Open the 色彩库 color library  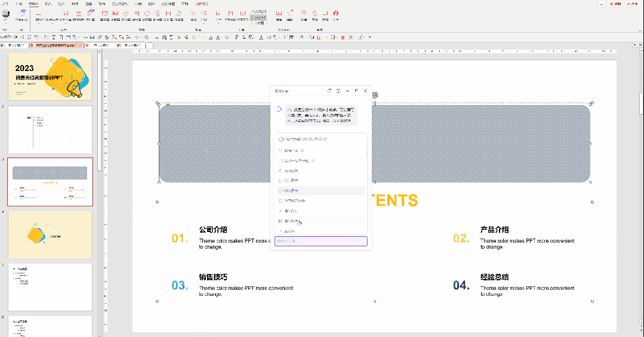(x=126, y=16)
